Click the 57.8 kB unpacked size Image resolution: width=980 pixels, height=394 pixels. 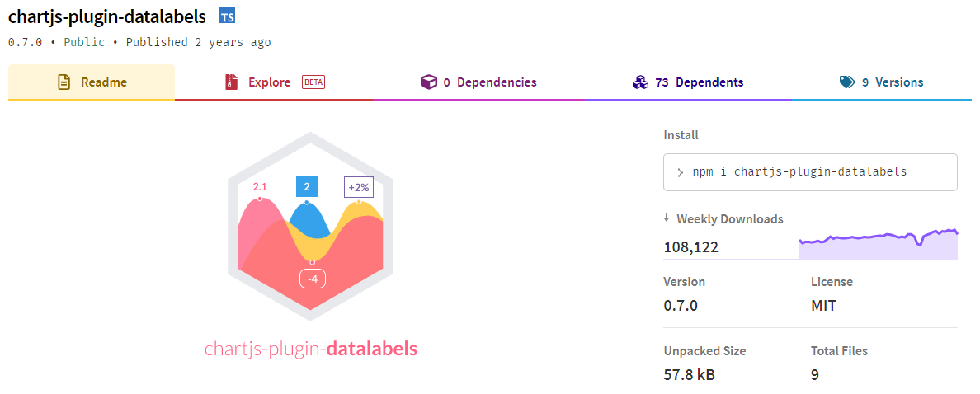click(x=690, y=375)
